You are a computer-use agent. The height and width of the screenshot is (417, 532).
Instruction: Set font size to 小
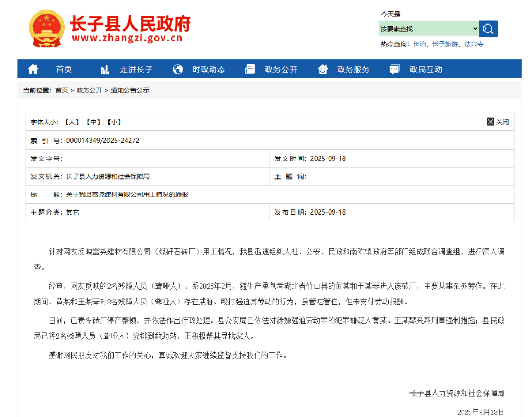114,122
